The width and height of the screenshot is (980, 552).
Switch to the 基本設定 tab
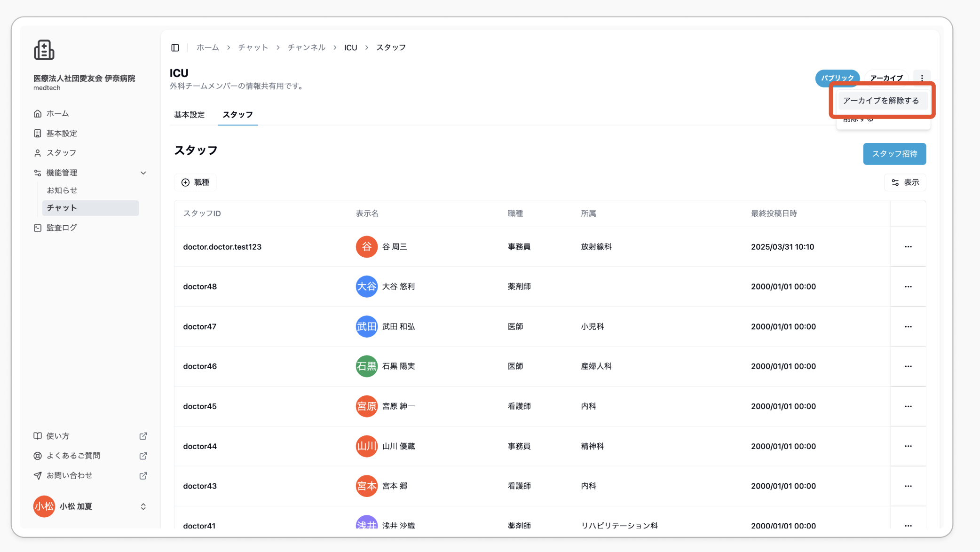coord(190,115)
